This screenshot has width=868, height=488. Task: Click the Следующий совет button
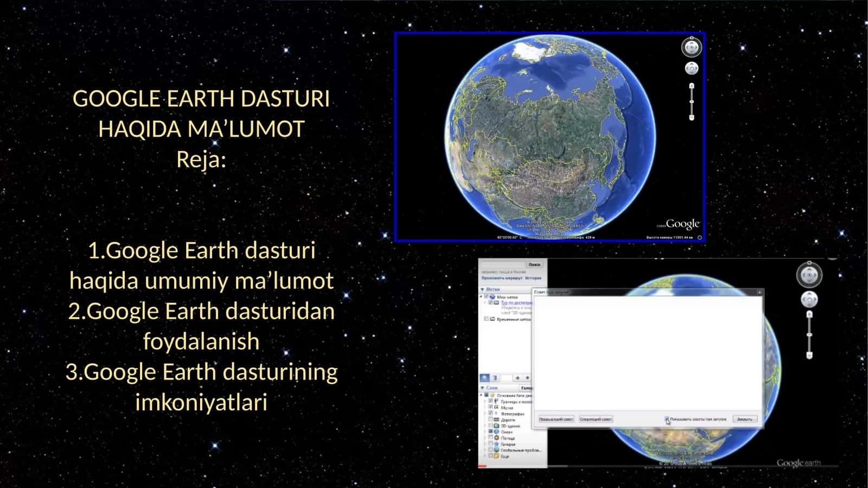[x=596, y=419]
